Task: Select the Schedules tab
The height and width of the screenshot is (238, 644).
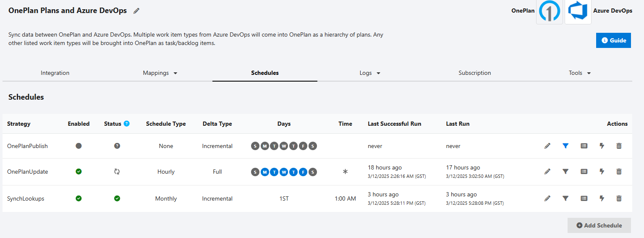Action: (265, 73)
